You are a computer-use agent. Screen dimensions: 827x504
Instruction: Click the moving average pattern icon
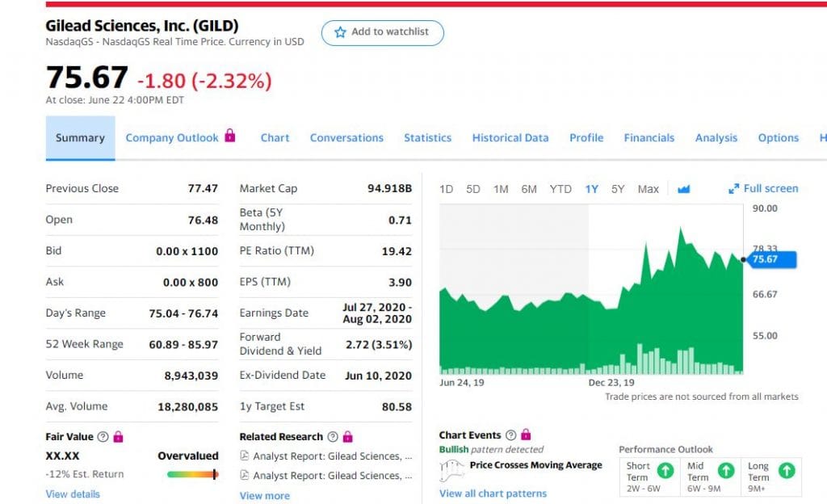click(451, 470)
